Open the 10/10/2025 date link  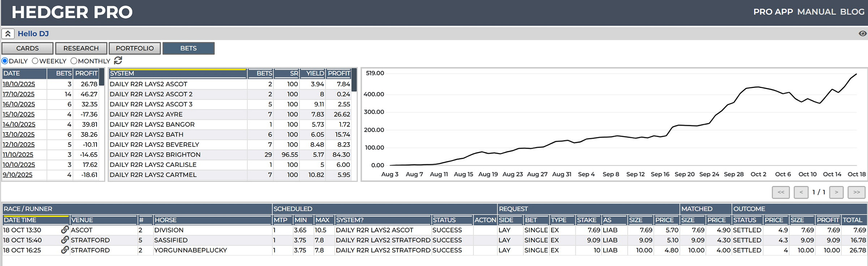(x=19, y=165)
